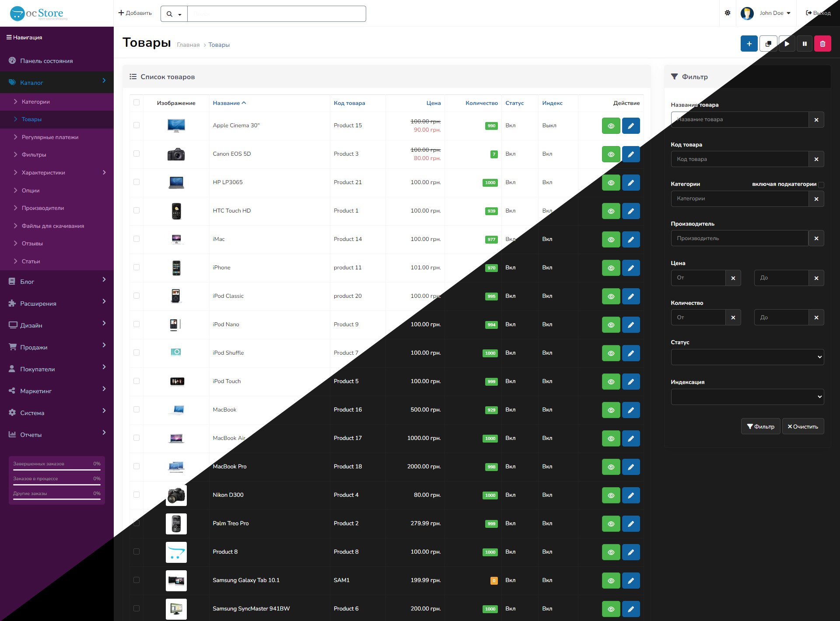This screenshot has height=621, width=840.
Task: Click the Выход logout link
Action: (x=818, y=13)
